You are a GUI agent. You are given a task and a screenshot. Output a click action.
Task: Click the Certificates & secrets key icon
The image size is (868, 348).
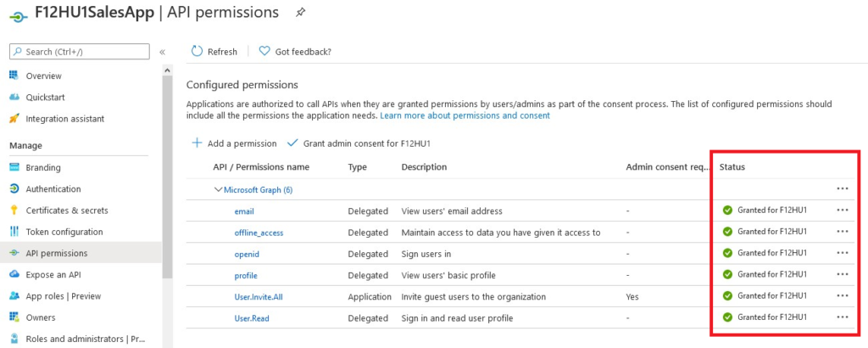click(14, 210)
